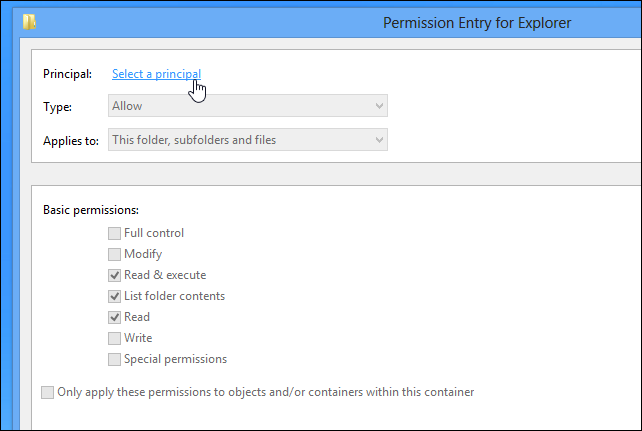
Task: Click the folder icon in title bar
Action: 31,20
